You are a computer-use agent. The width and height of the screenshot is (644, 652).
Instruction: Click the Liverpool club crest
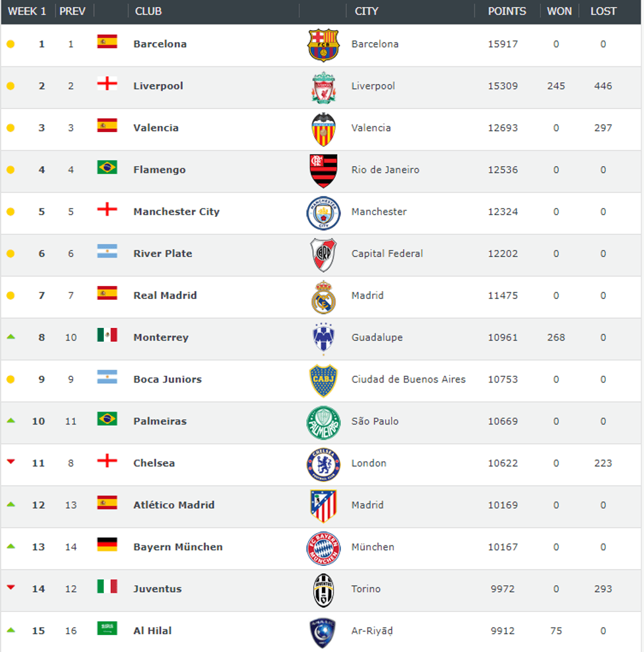tap(323, 87)
